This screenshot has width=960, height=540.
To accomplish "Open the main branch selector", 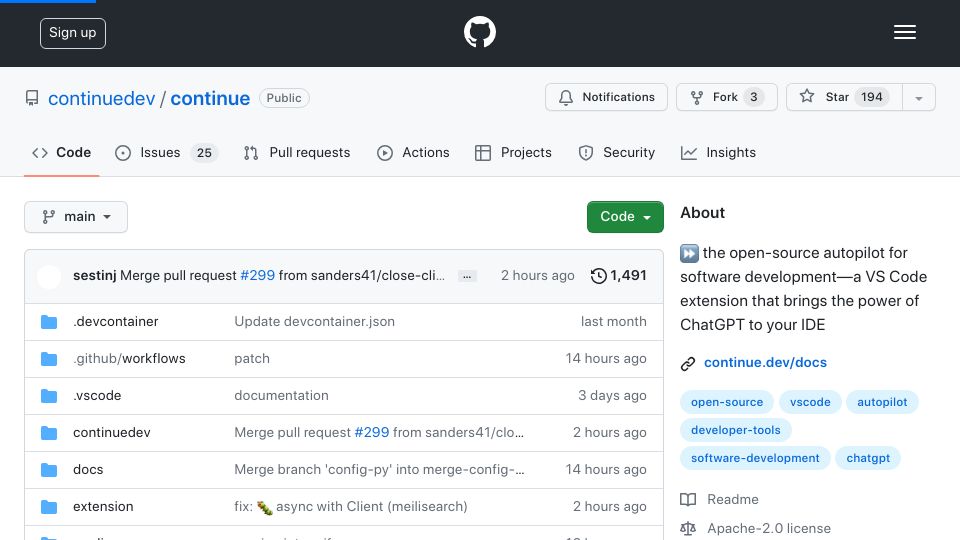I will (76, 217).
